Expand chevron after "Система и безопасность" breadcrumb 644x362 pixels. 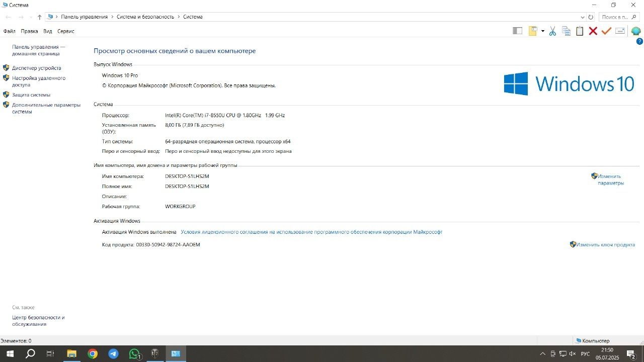point(179,17)
